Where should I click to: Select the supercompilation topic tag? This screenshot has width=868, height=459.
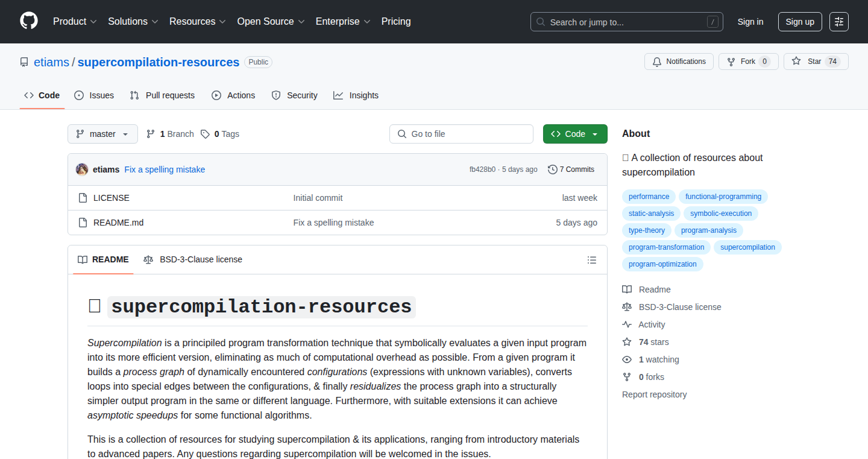748,247
